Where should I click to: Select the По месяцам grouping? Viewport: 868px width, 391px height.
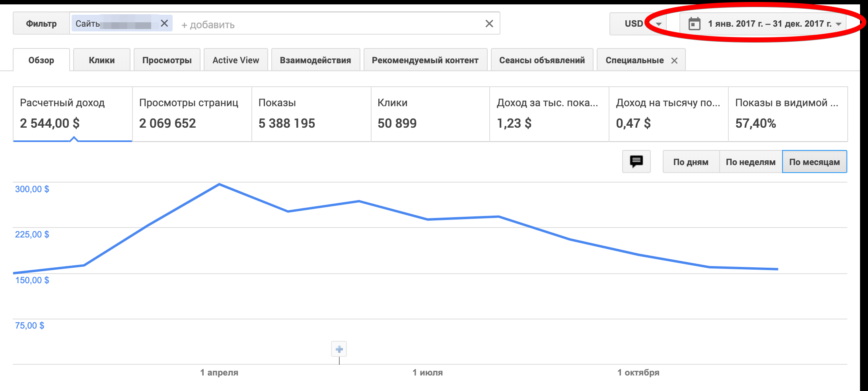[x=814, y=162]
